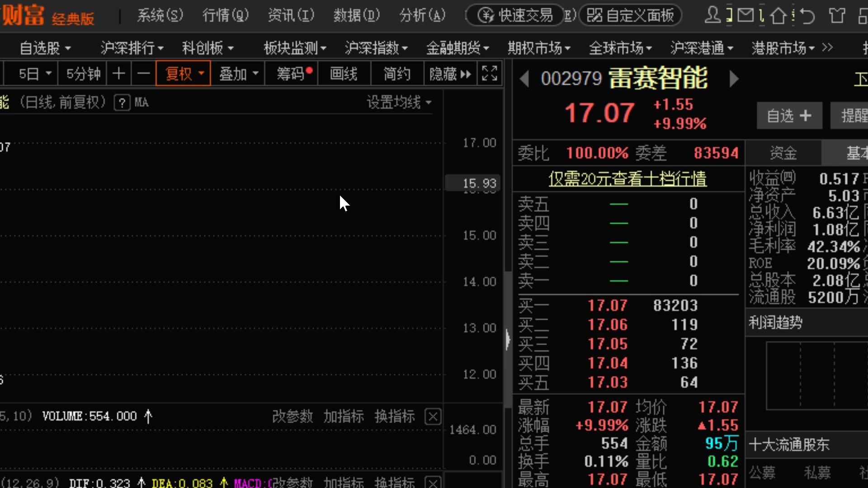Click the 利润趋势 chart thumbnail
Viewport: 868px width, 488px height.
click(816, 376)
